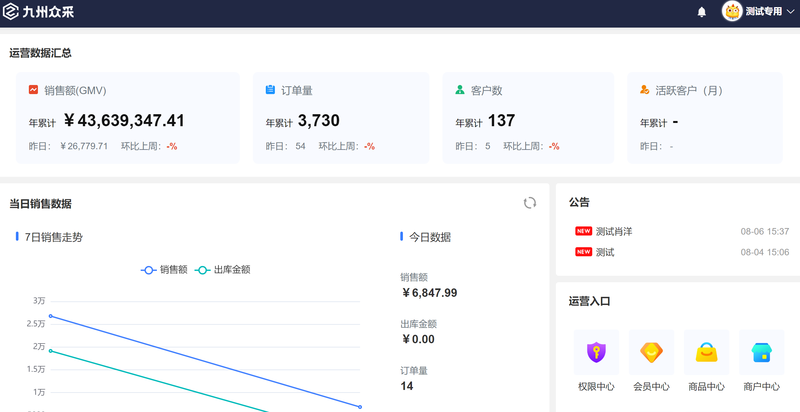Toggle the 销售额 legend series
The height and width of the screenshot is (412, 800).
point(164,270)
